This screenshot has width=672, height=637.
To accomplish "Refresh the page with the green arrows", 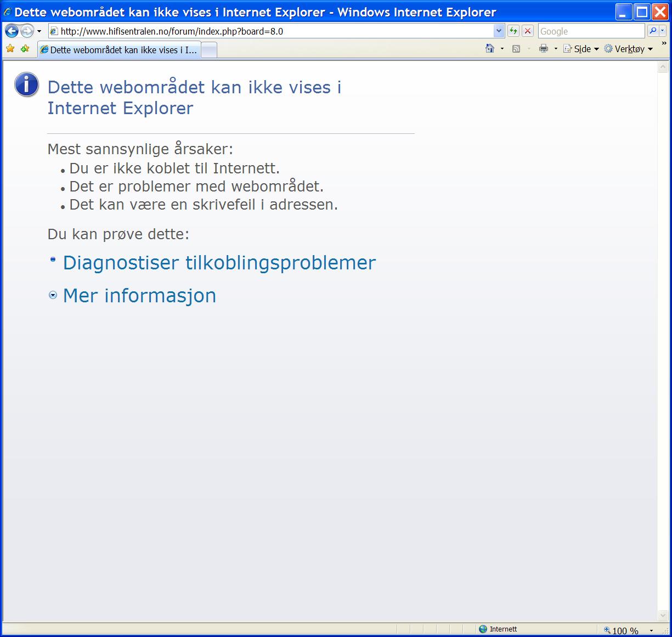I will tap(513, 31).
